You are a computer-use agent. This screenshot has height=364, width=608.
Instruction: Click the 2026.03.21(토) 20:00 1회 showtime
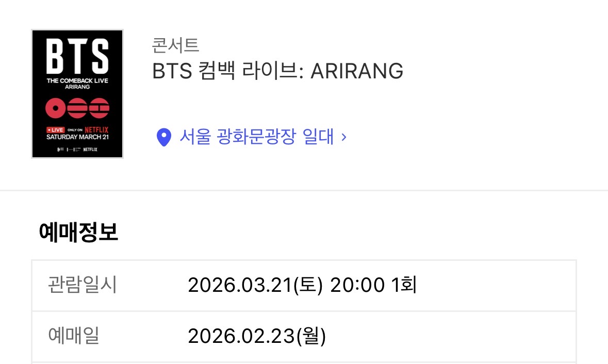(302, 285)
